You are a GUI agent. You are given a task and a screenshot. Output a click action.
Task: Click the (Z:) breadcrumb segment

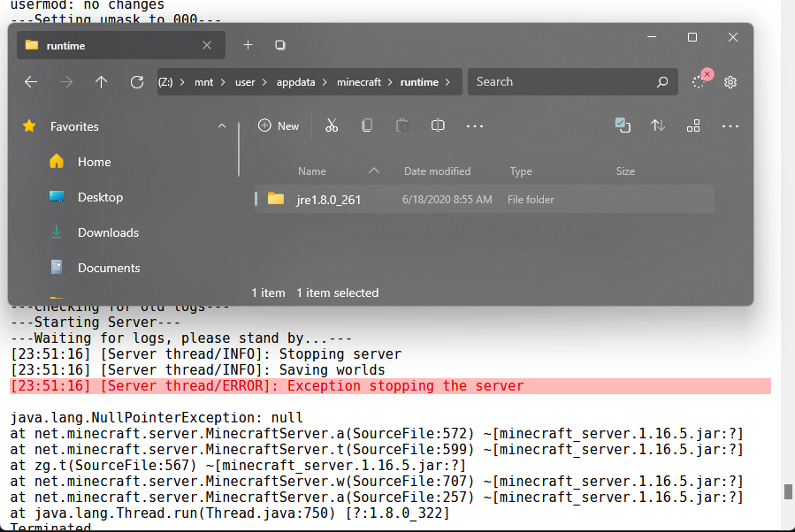pos(165,82)
